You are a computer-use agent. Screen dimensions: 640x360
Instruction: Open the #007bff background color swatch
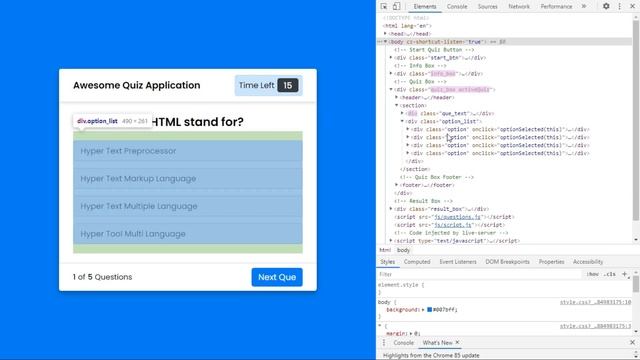[x=429, y=310]
